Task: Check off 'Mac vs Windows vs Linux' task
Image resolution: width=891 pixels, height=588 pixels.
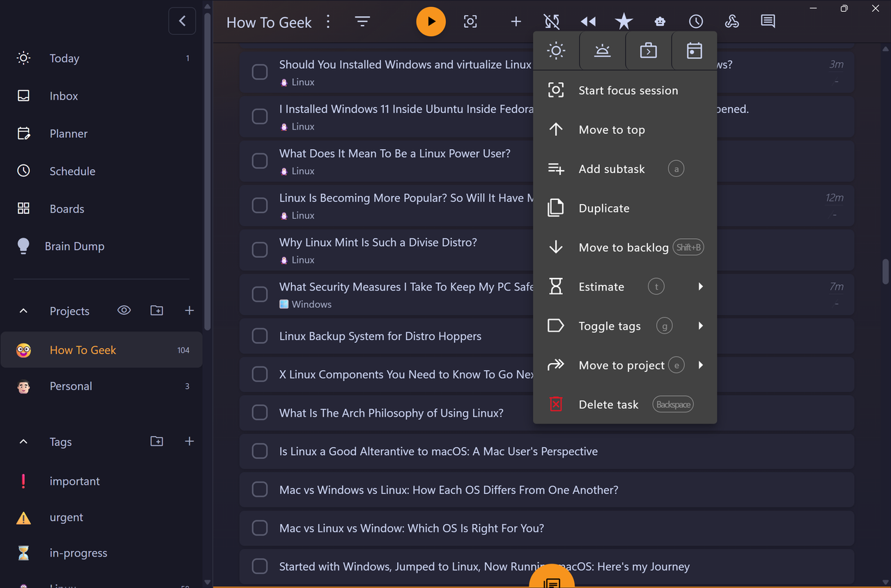Action: (x=260, y=490)
